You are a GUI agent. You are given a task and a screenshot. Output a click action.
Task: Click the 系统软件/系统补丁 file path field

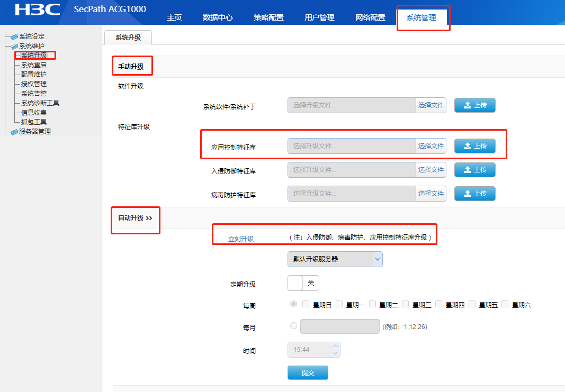click(352, 105)
